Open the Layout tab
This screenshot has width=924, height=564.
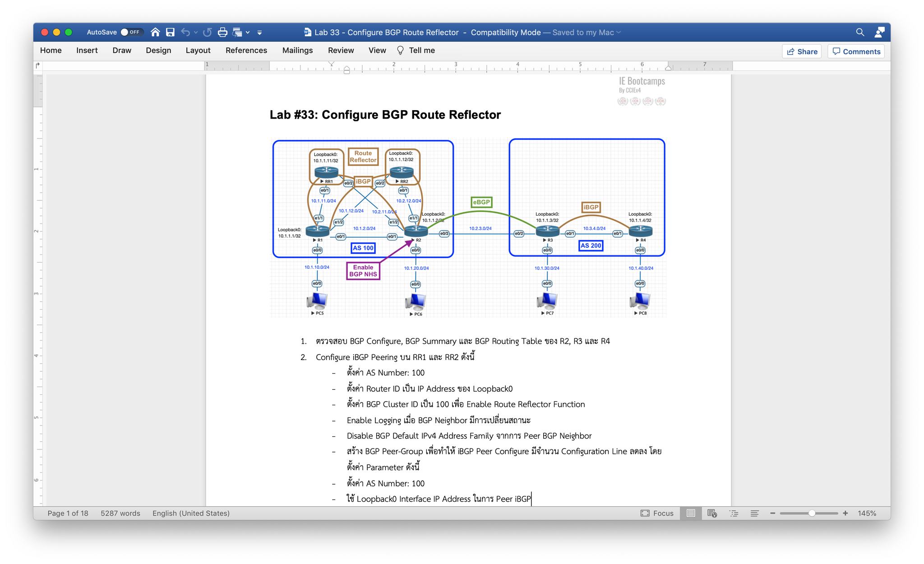pos(198,50)
